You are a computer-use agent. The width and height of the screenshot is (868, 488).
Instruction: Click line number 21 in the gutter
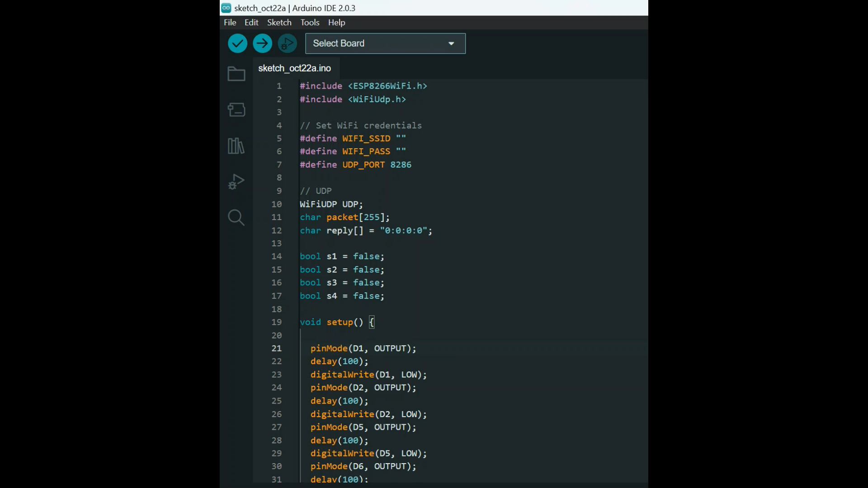276,348
